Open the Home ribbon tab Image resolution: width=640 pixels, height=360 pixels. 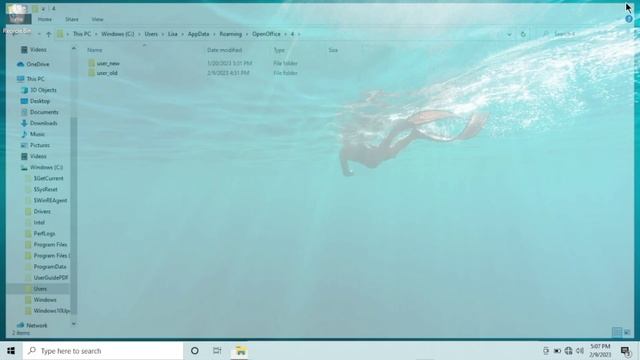coord(44,19)
